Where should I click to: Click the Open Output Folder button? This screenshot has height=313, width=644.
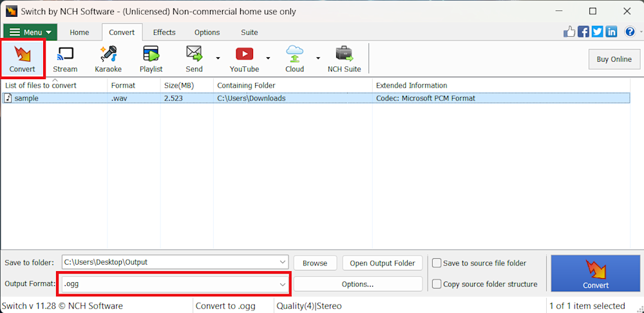pos(383,263)
